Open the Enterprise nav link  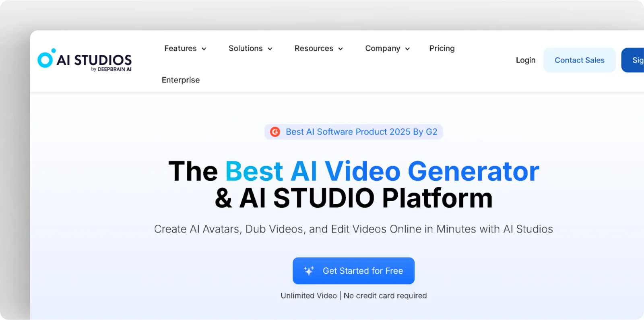[181, 80]
